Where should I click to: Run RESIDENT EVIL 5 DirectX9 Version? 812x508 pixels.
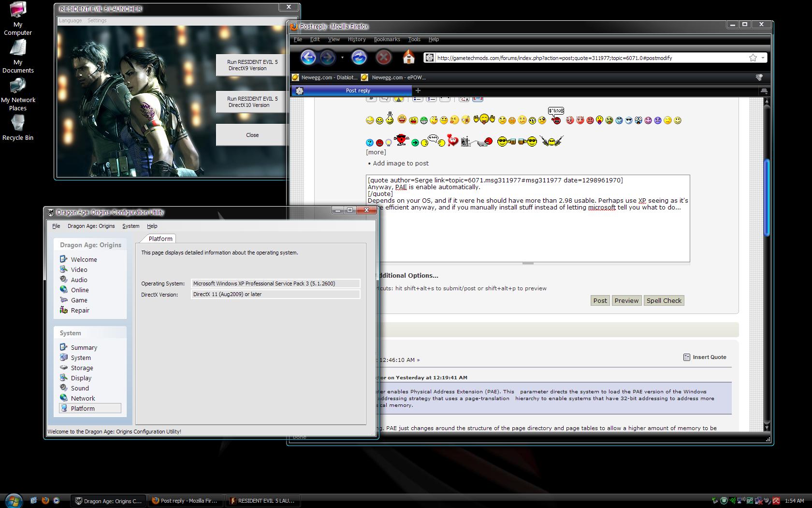252,65
